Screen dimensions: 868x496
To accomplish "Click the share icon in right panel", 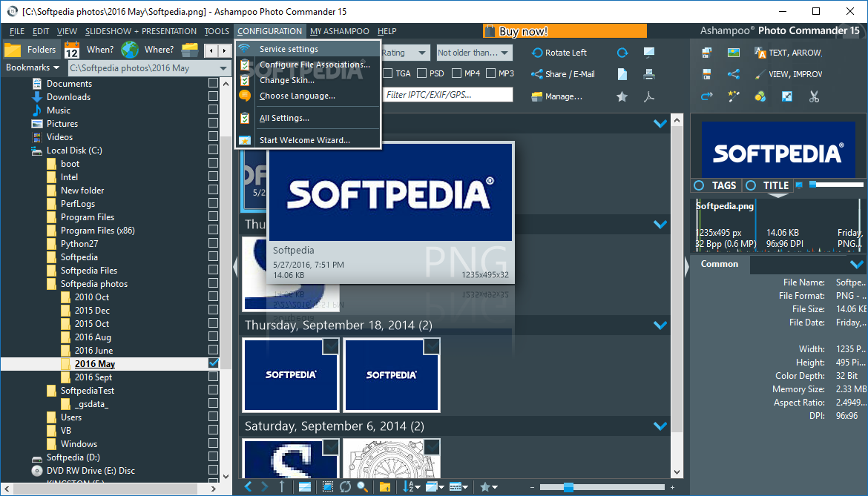I will (734, 74).
